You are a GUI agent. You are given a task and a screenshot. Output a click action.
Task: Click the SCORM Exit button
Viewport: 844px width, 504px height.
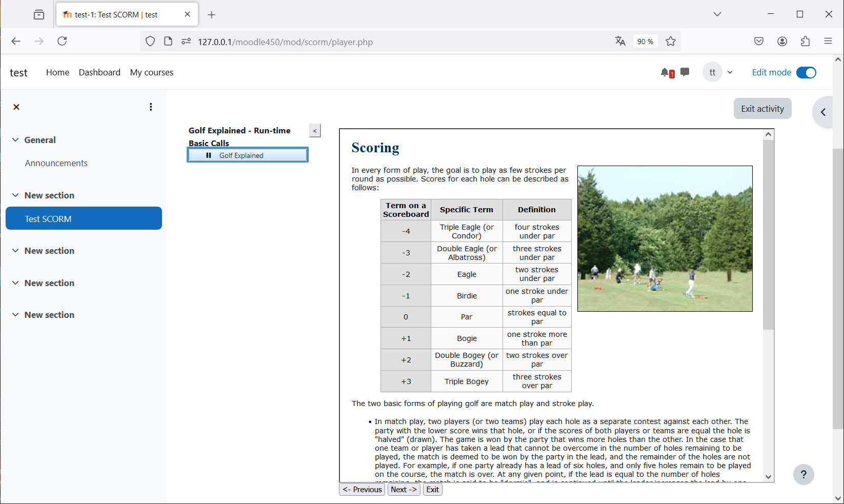point(433,490)
